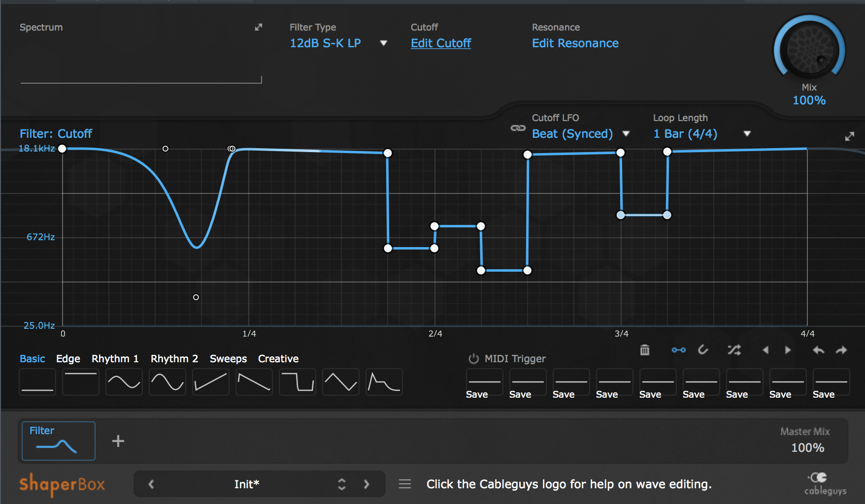Select the Filter shaper tab
865x504 pixels.
click(x=59, y=441)
